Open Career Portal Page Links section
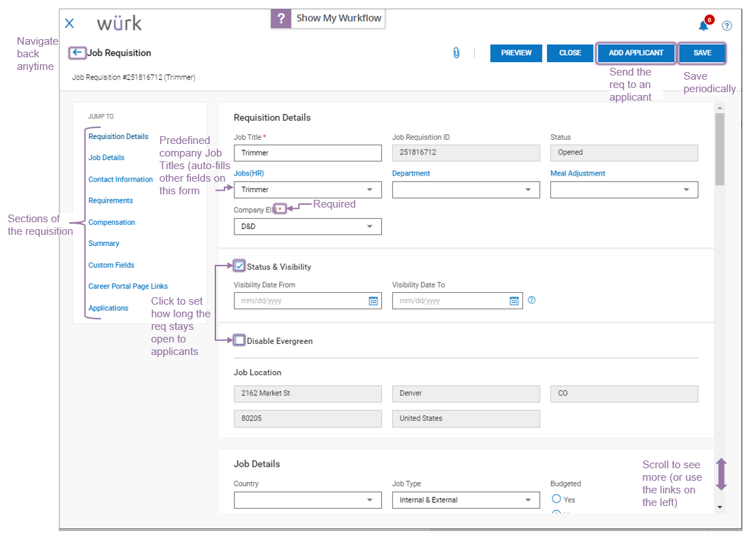This screenshot has width=756, height=536. coord(128,286)
